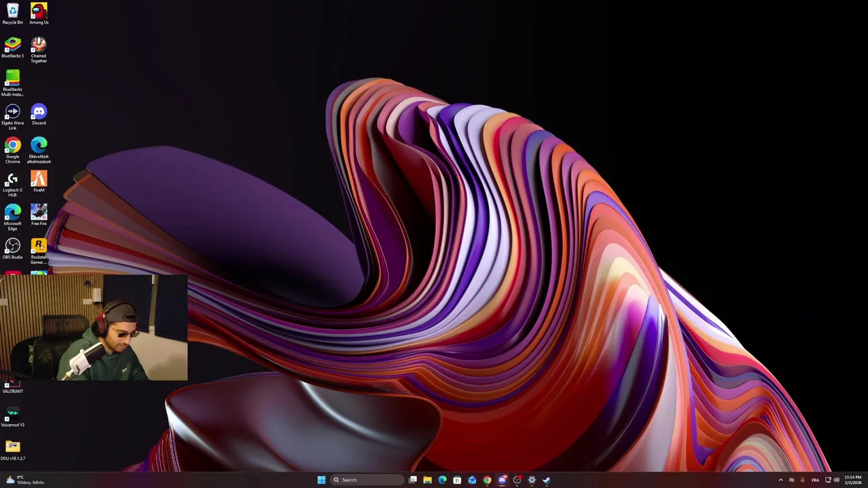The image size is (868, 488).
Task: Click the taskbar Search box
Action: coord(366,480)
